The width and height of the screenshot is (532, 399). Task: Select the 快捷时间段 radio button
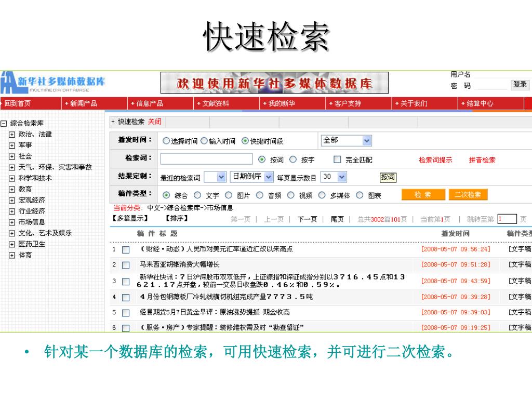[245, 141]
